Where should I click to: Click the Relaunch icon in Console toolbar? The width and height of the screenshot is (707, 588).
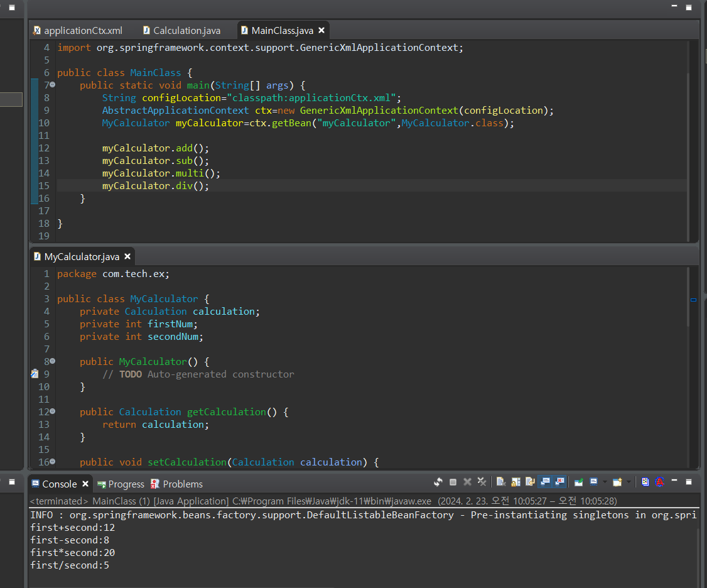pyautogui.click(x=438, y=482)
